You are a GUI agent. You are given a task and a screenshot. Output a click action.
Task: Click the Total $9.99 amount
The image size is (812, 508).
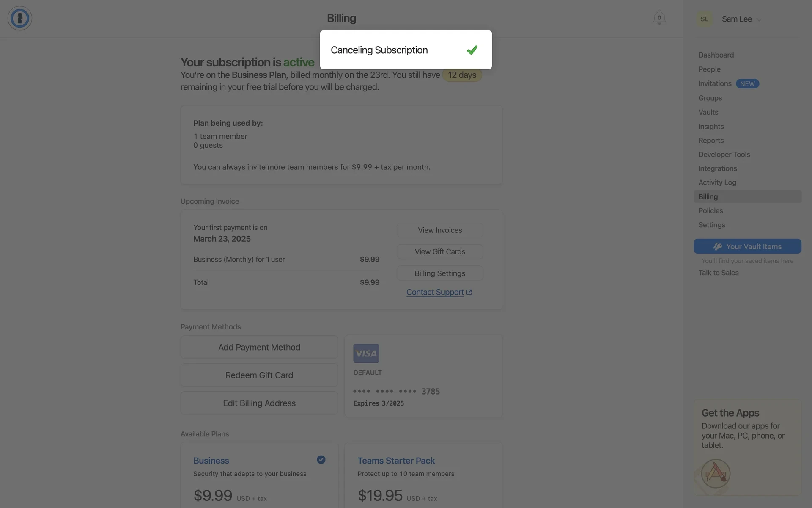(x=370, y=282)
